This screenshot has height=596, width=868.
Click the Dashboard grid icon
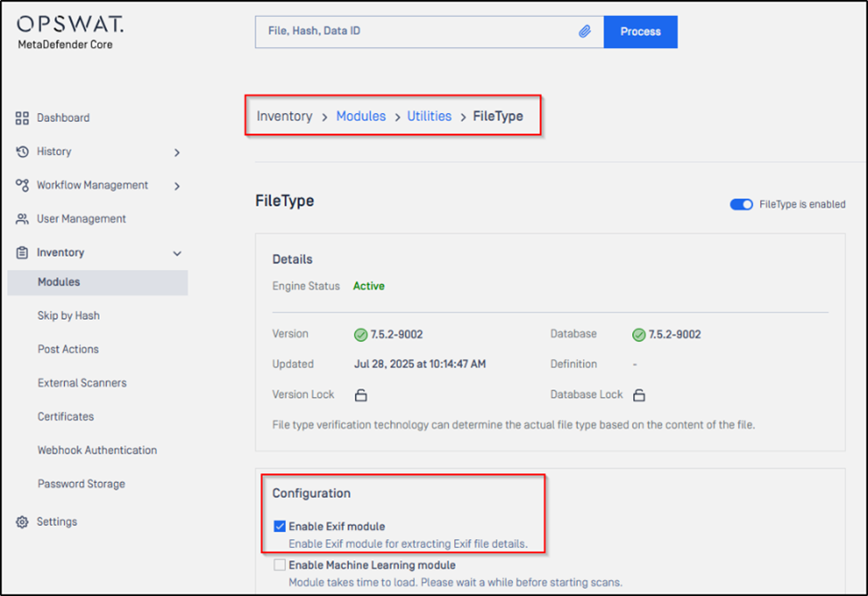coord(22,118)
